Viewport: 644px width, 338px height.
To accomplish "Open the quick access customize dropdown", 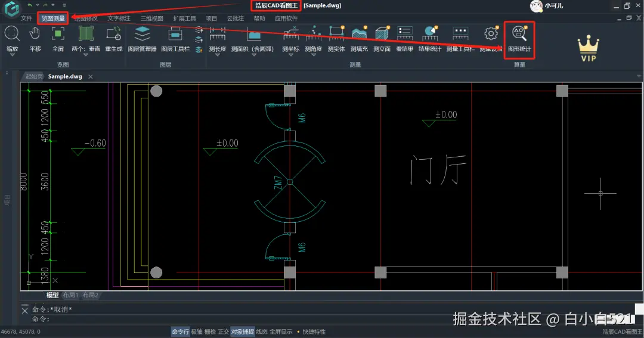I will [64, 5].
